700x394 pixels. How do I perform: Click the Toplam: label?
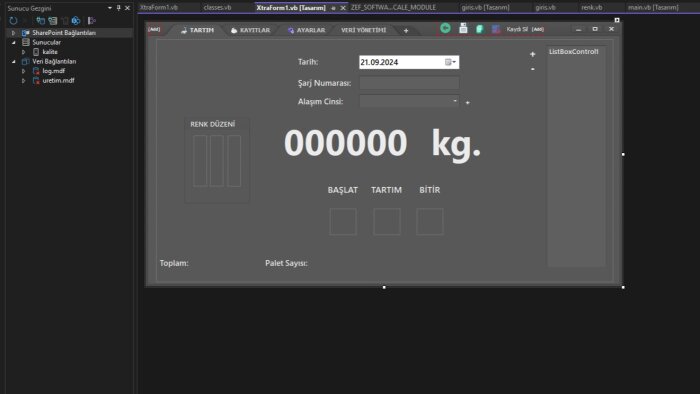point(174,263)
